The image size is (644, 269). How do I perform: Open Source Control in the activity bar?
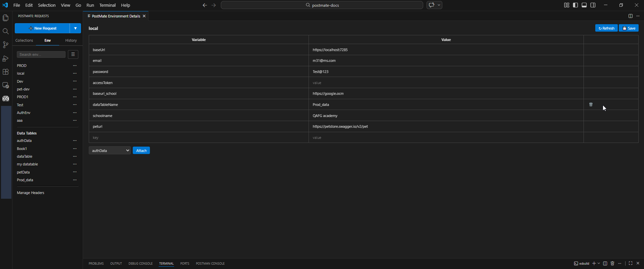pos(6,45)
